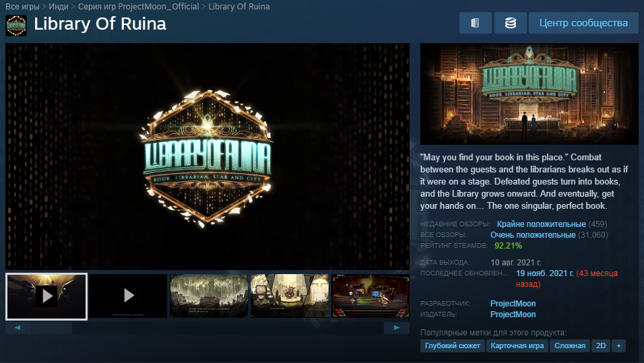The image size is (644, 363).
Task: Open Крайне положительные recent reviews
Action: [542, 224]
